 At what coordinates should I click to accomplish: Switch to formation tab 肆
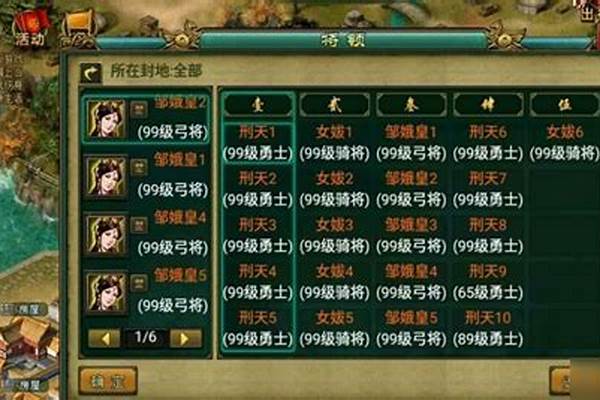[x=488, y=104]
